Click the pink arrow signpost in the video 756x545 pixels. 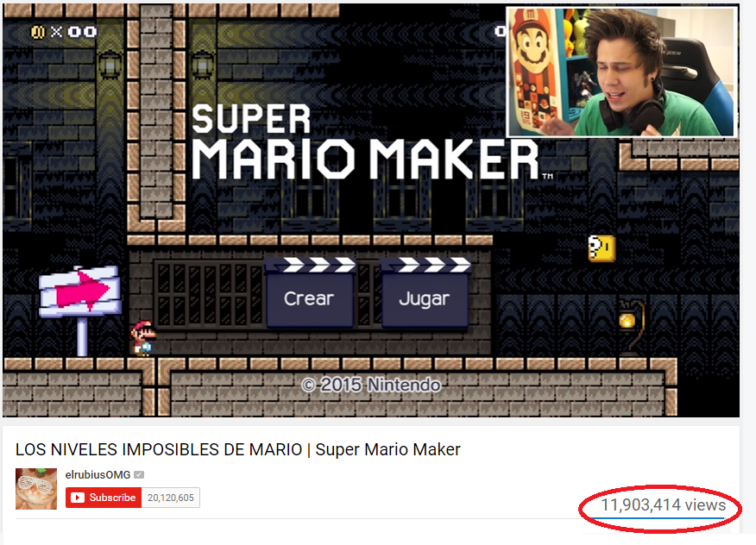(x=79, y=310)
